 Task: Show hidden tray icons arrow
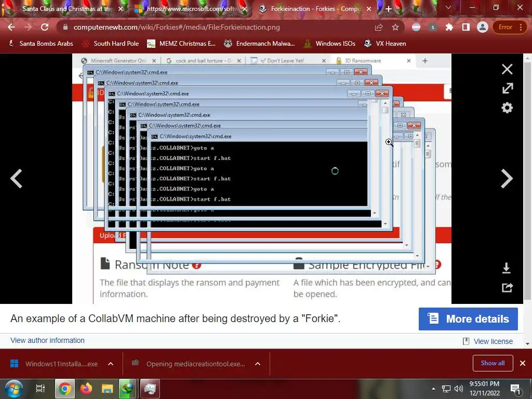[433, 389]
